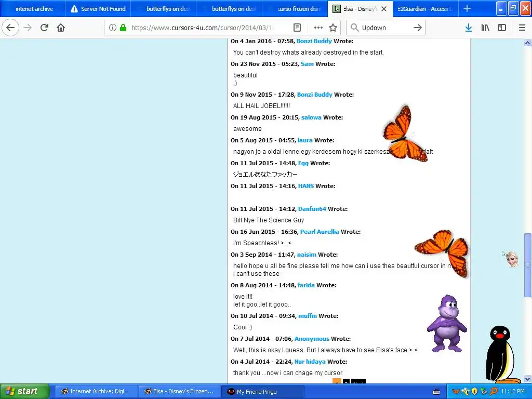The width and height of the screenshot is (532, 399).
Task: Toggle reader view in address bar
Action: tap(297, 28)
